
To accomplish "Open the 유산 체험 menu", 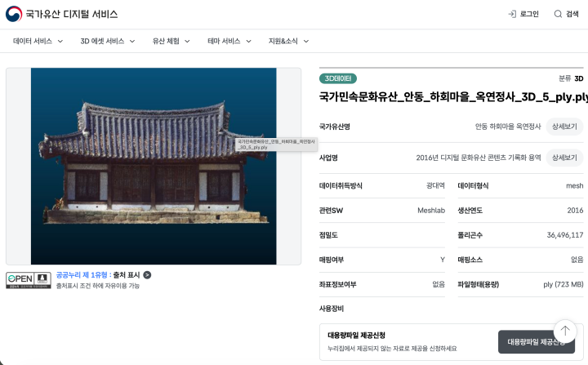I will [166, 41].
